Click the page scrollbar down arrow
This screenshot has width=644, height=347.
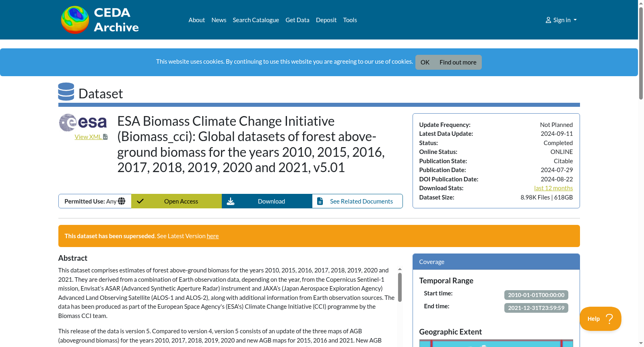(x=641, y=344)
